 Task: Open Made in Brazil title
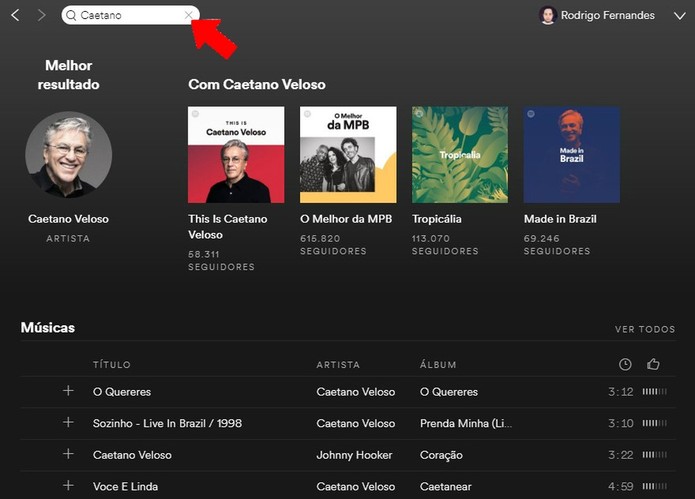coord(560,219)
